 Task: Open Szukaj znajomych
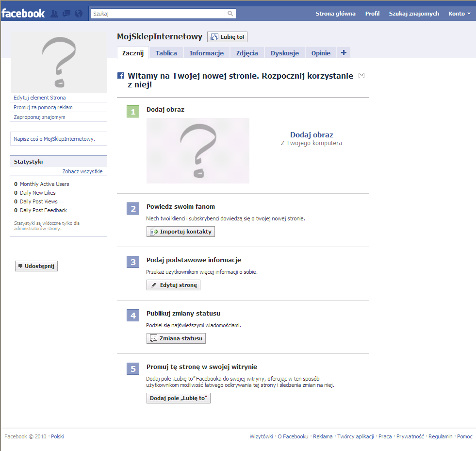point(414,14)
